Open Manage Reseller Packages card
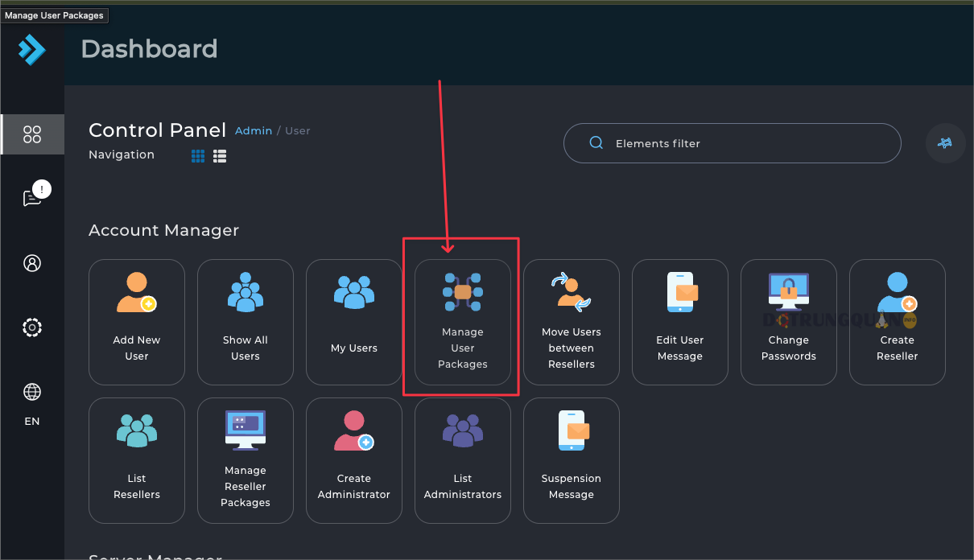Screen dimensions: 974x560 246,460
